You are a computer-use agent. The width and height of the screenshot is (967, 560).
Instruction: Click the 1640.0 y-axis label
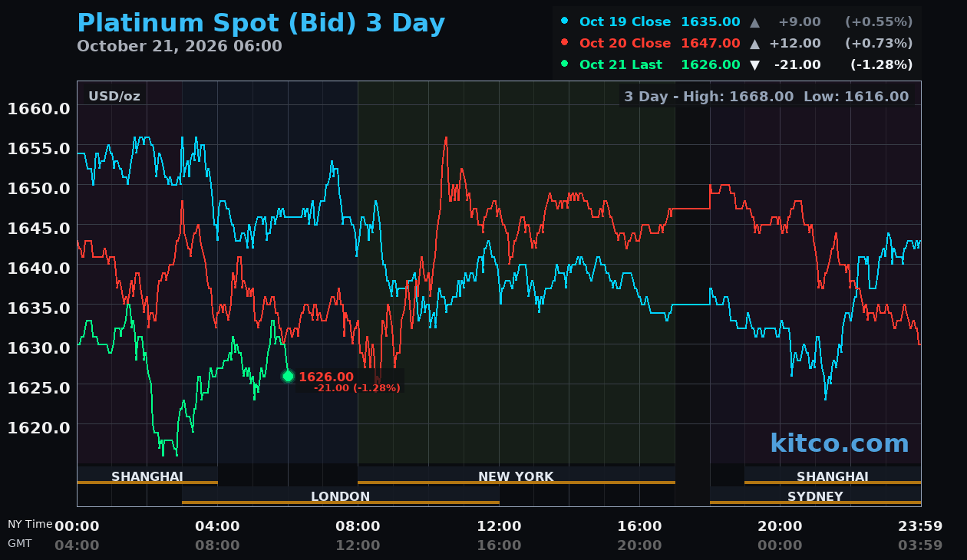38,268
